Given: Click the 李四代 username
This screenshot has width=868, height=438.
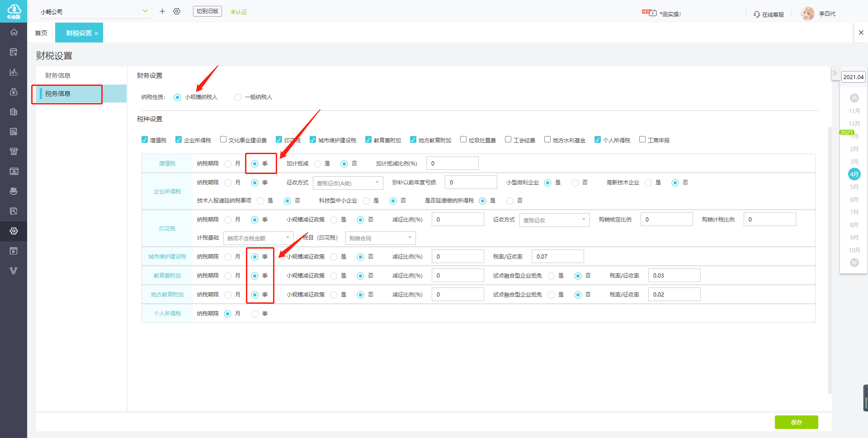Looking at the screenshot, I should pos(827,14).
